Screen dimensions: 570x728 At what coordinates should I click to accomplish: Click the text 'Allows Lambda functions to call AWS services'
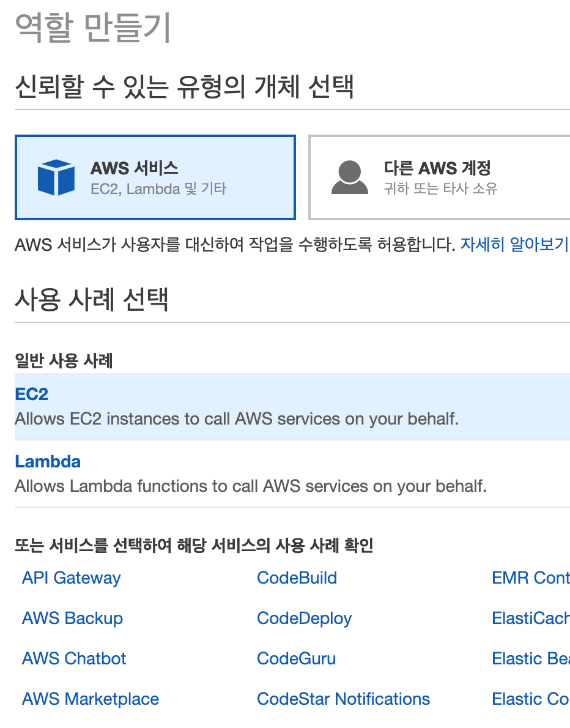click(x=191, y=486)
